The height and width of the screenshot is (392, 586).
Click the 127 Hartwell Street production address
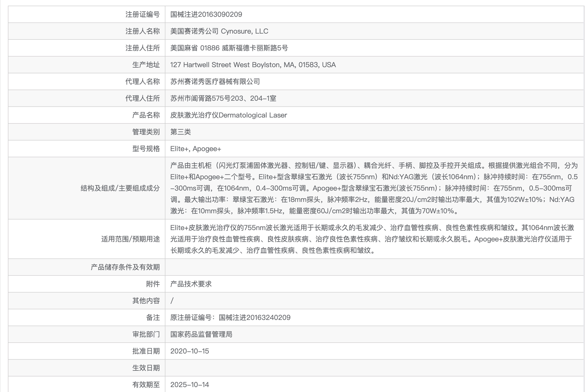tap(253, 65)
